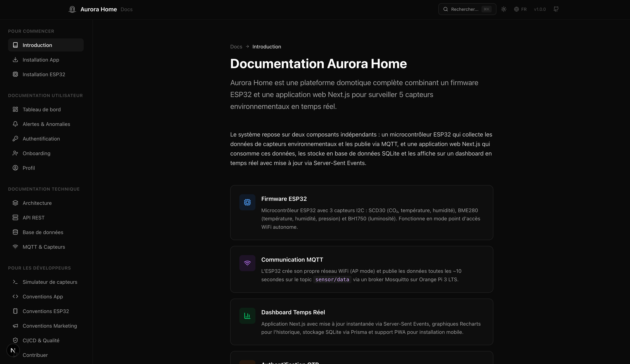The image size is (630, 364).
Task: Click the Aurora Home logo icon
Action: 72,9
